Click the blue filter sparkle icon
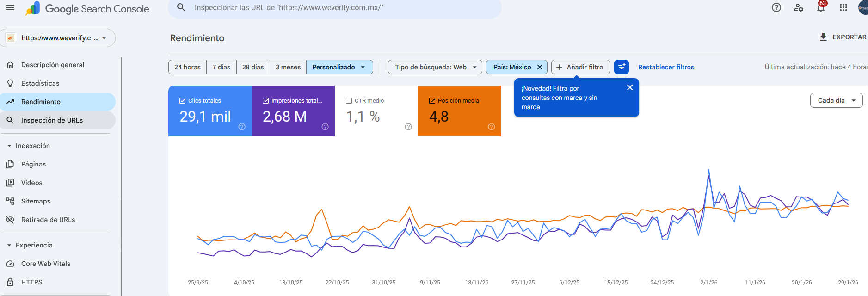Screen dimensions: 868x296 tap(622, 67)
